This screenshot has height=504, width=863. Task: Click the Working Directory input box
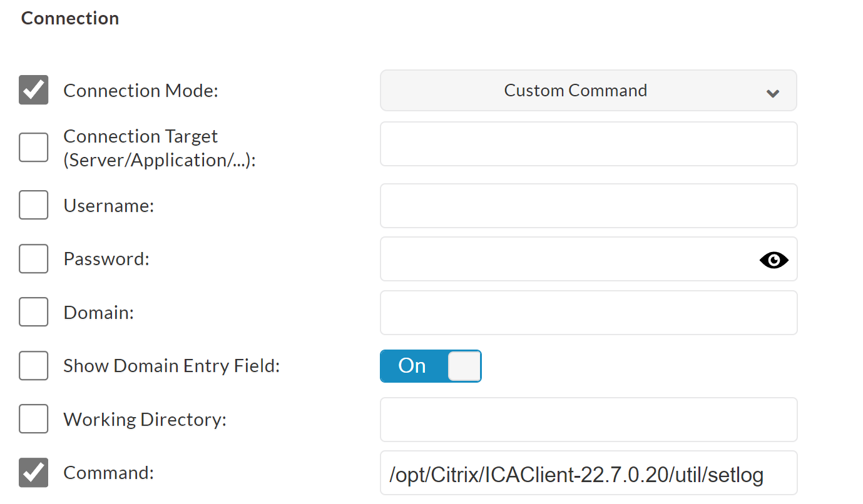click(588, 419)
